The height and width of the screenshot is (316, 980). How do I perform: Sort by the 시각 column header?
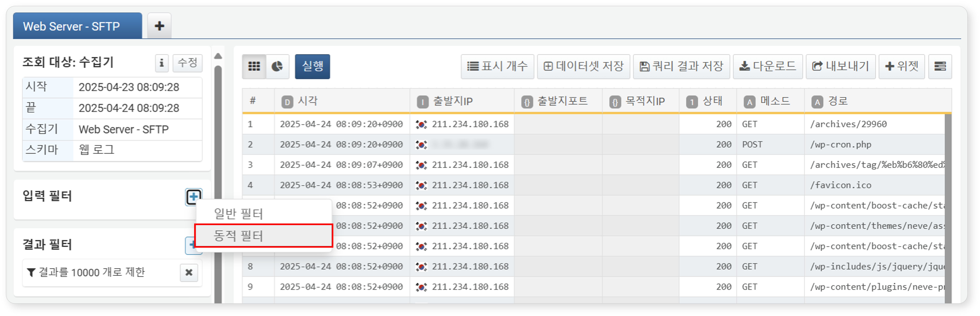click(342, 101)
